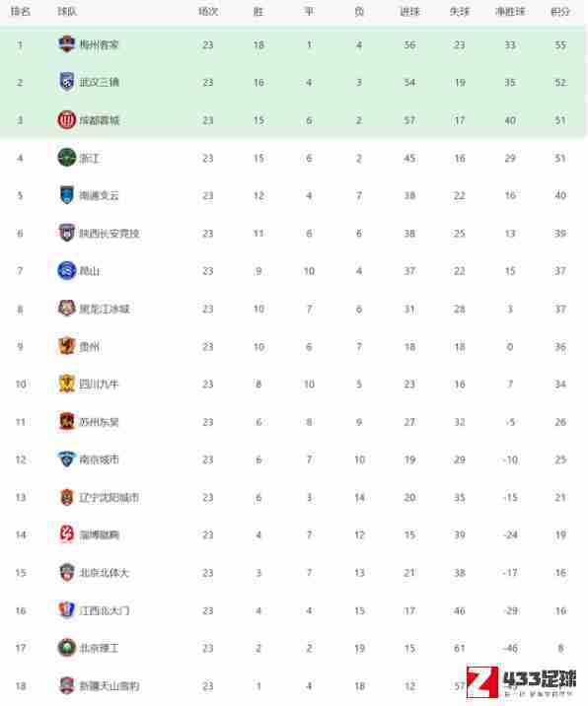588x706 pixels.
Task: Select the 贵州 team logo
Action: (67, 346)
